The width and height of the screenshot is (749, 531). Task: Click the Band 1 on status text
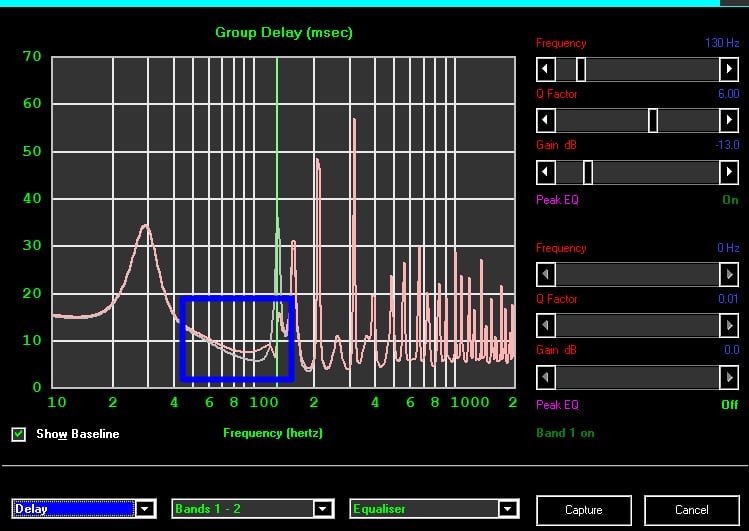coord(565,433)
